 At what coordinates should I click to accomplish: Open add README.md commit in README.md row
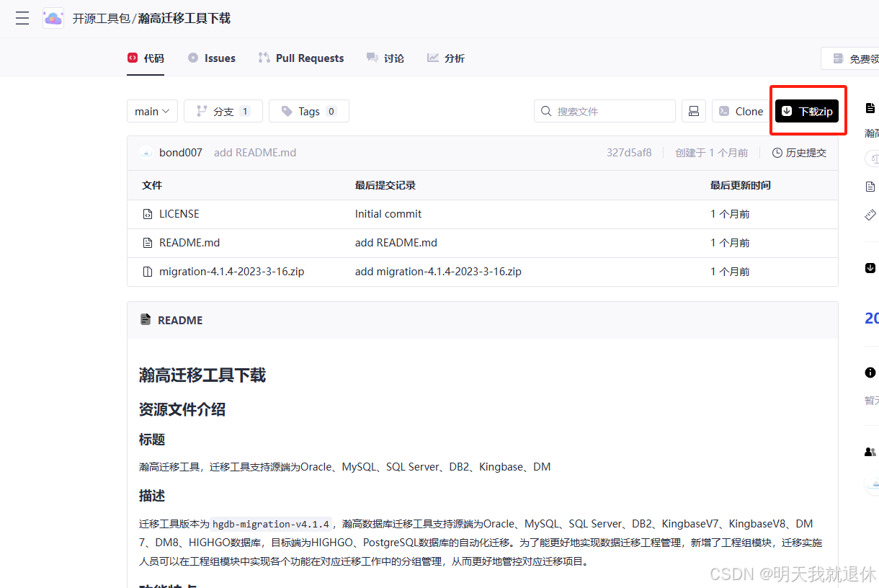tap(396, 243)
